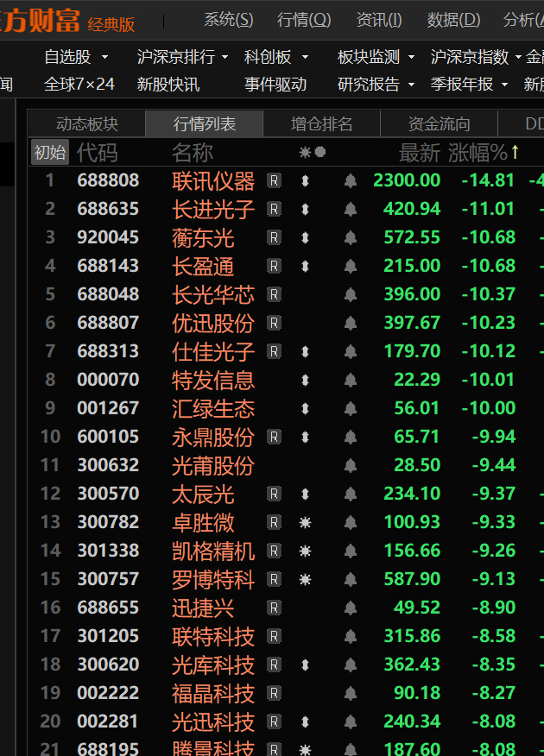The width and height of the screenshot is (544, 756).
Task: Click the R margin badge for 福晶科技
Action: 274,693
